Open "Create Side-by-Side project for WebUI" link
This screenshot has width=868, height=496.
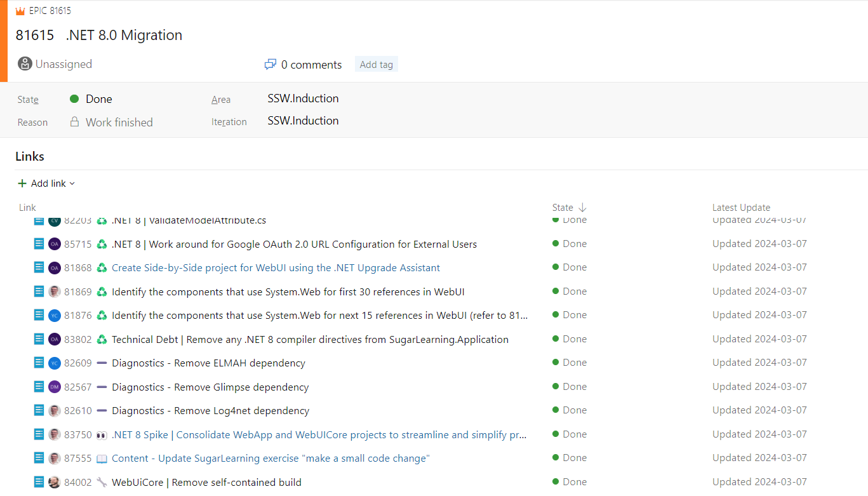click(x=276, y=268)
